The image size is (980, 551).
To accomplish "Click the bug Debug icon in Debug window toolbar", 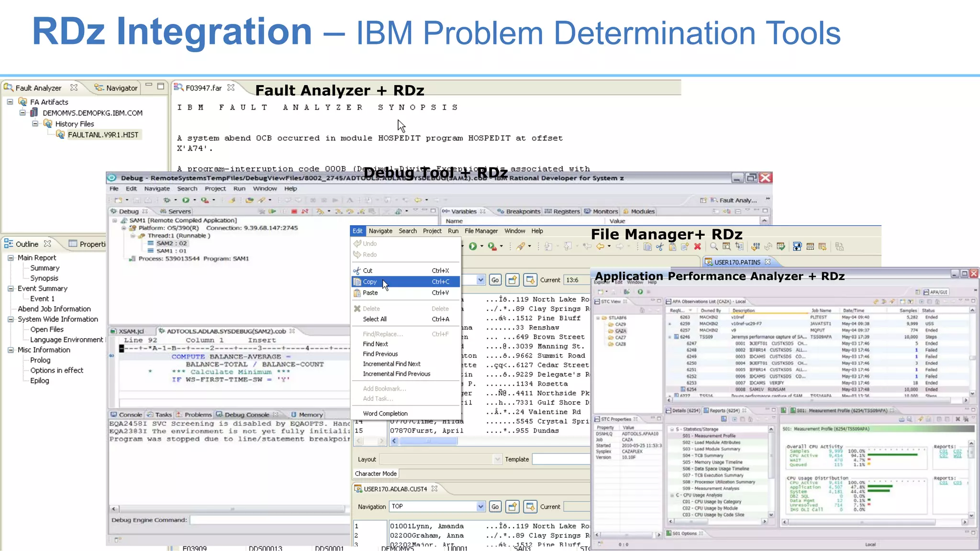I will coord(167,200).
